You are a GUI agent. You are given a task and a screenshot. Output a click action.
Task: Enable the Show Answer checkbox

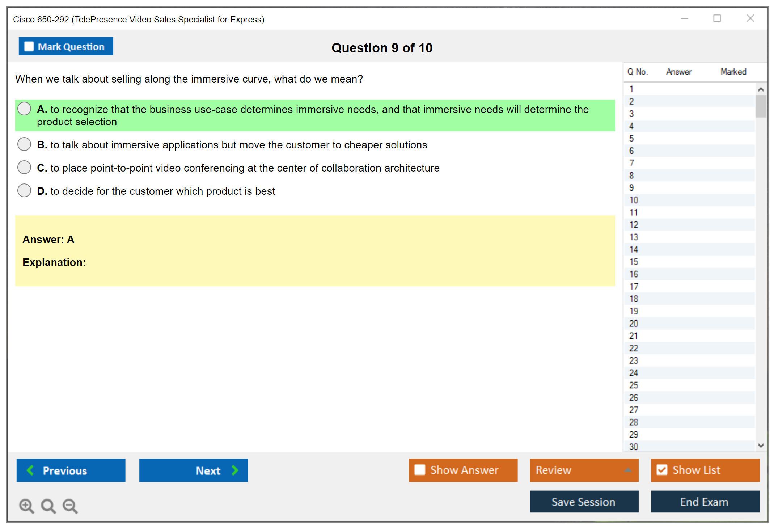[420, 470]
